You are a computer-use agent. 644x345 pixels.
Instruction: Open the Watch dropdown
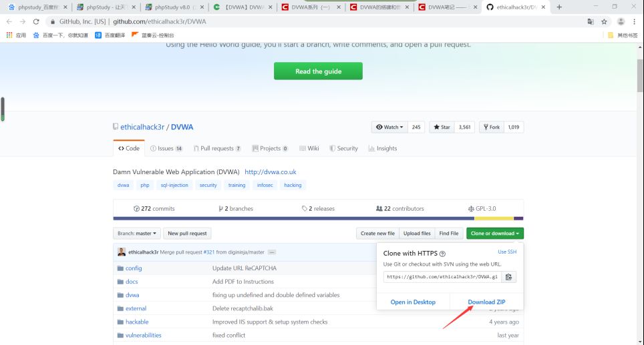click(389, 127)
